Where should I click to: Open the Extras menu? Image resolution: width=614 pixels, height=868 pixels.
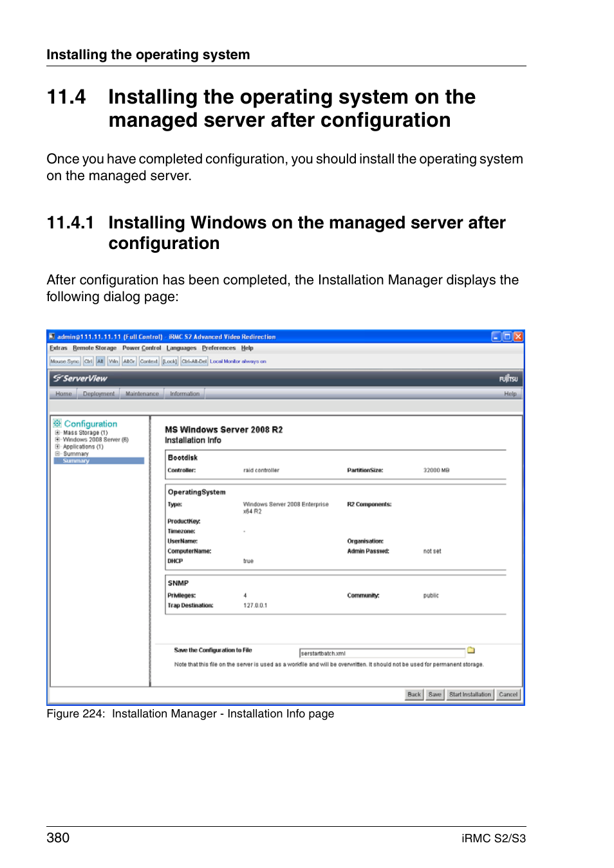point(59,348)
